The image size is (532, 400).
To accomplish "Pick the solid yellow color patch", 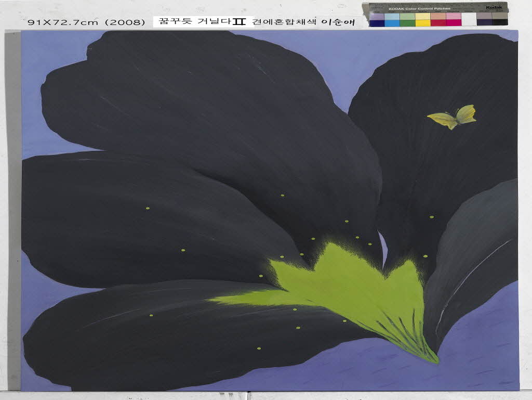I will pyautogui.click(x=423, y=23).
